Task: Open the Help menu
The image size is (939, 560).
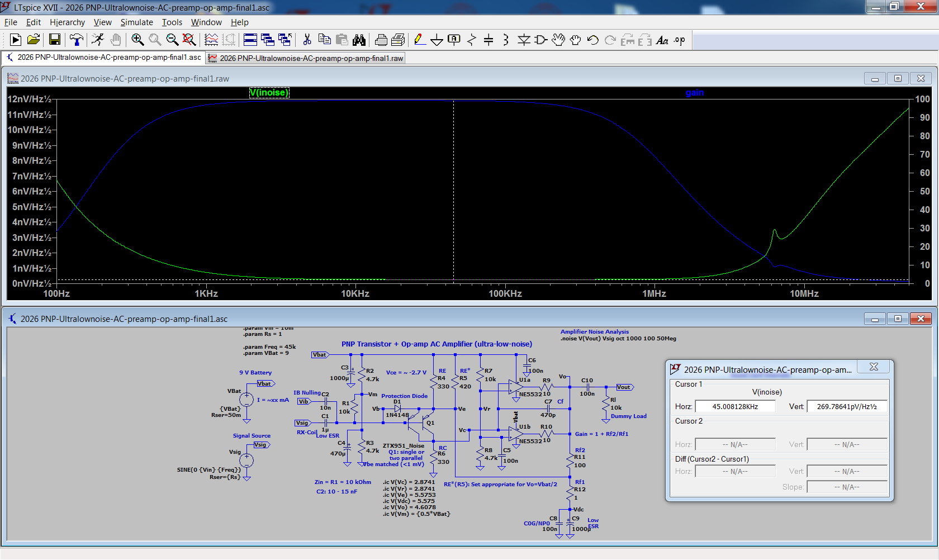Action: tap(240, 22)
